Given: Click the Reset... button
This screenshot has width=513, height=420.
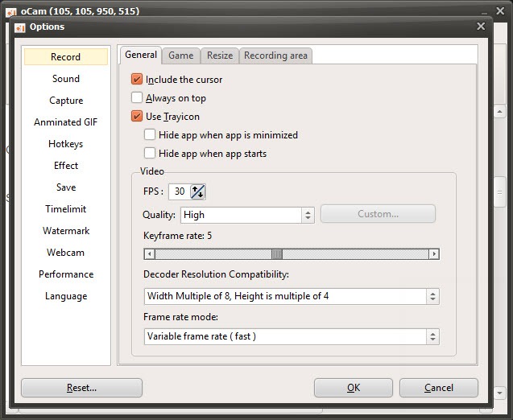Looking at the screenshot, I should pyautogui.click(x=82, y=388).
